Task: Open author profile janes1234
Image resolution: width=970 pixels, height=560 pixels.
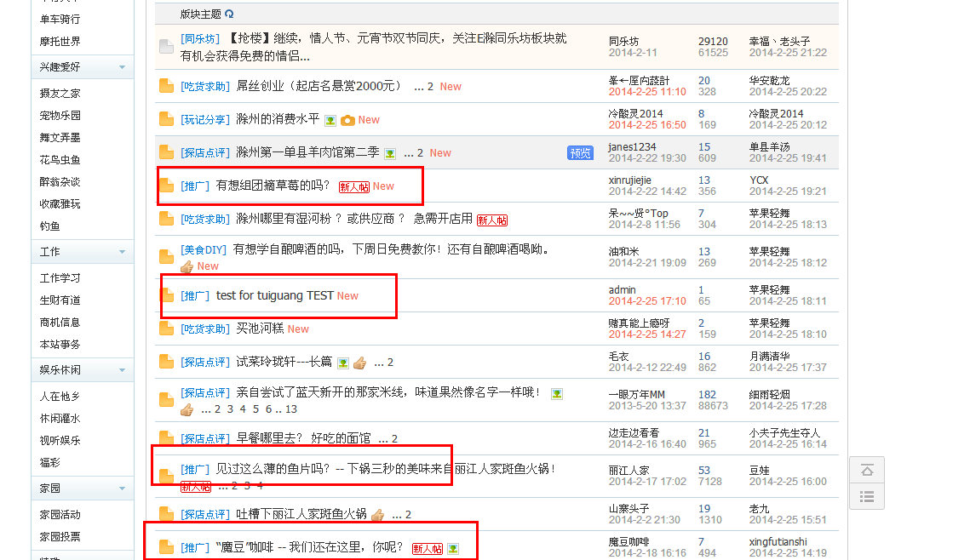Action: [x=632, y=147]
